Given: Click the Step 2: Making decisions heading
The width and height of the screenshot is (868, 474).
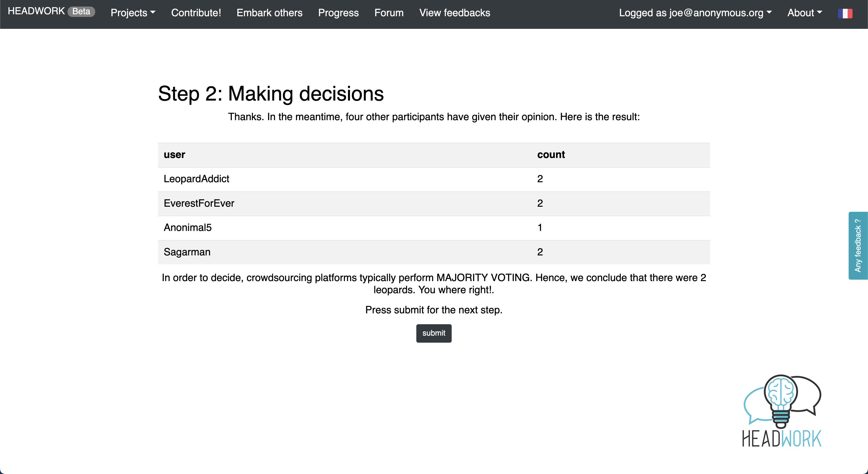Looking at the screenshot, I should (x=271, y=94).
